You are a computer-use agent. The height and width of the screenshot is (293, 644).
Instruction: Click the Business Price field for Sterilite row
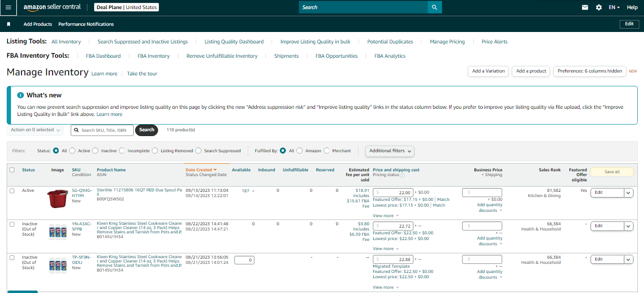pyautogui.click(x=482, y=193)
